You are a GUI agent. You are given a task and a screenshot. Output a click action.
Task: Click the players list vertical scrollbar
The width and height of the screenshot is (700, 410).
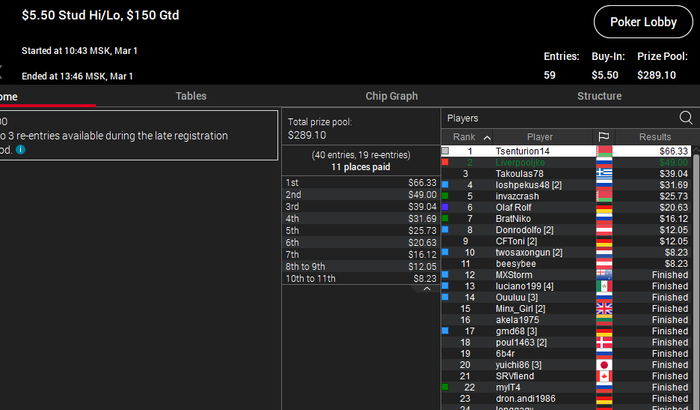click(696, 277)
